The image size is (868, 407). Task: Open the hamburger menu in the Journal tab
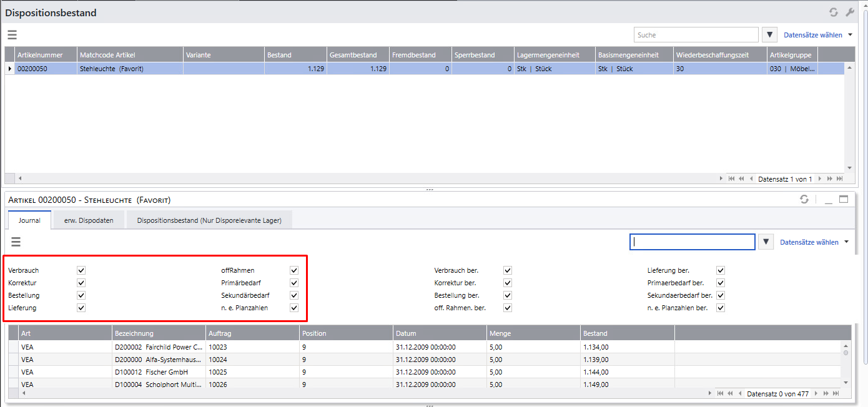tap(16, 242)
